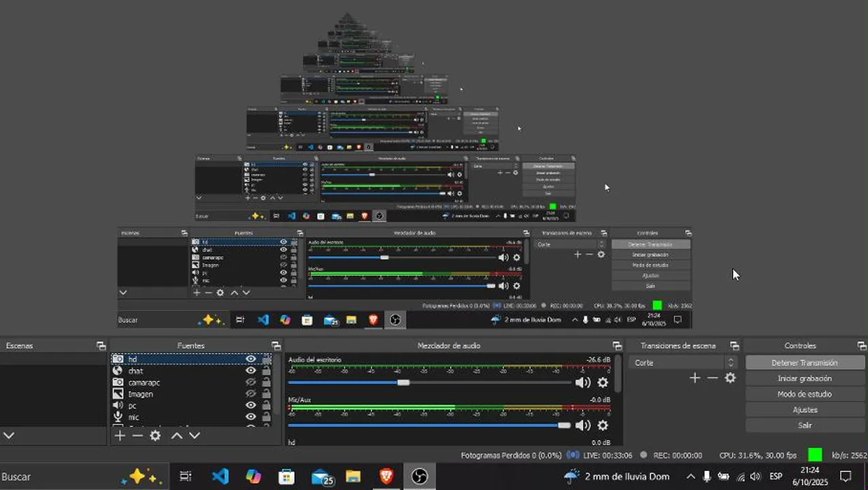868x490 pixels.
Task: Pop out the Escenas dock panel
Action: tap(101, 346)
